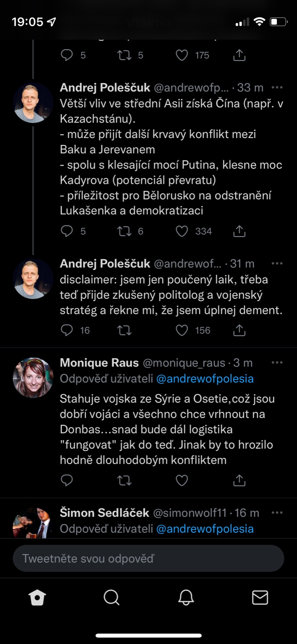This screenshot has width=297, height=644.
Task: Share Monique Raus's reply tweet
Action: tap(239, 480)
